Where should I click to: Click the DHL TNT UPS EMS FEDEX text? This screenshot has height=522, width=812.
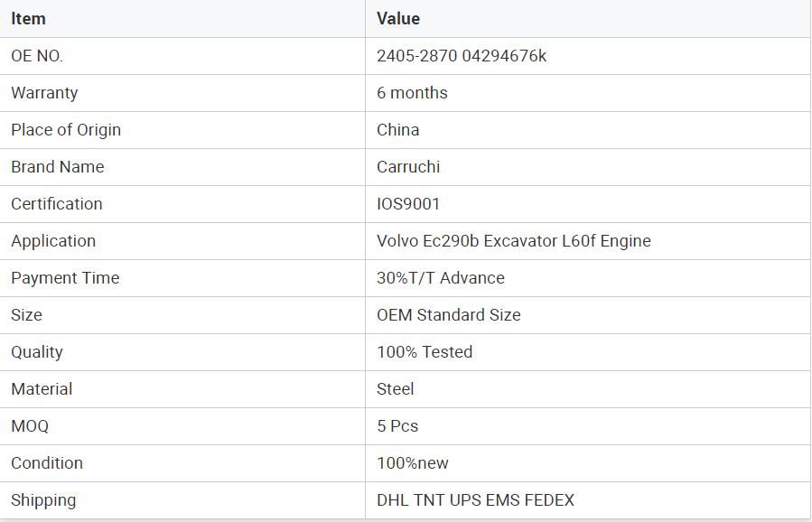(475, 500)
